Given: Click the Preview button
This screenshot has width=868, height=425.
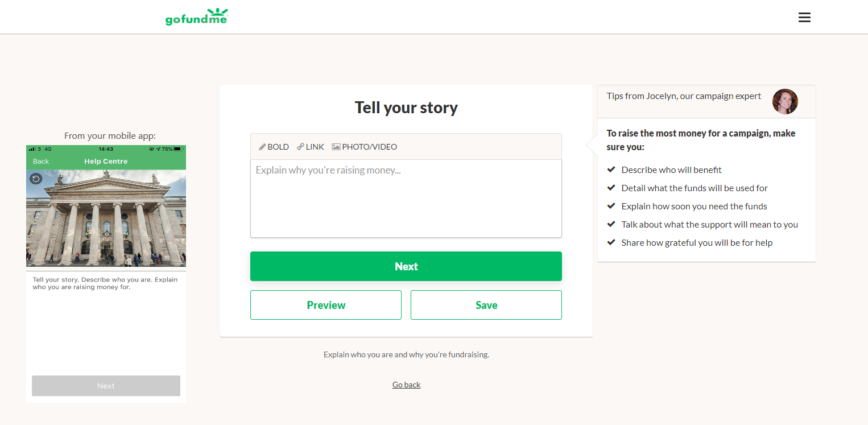Looking at the screenshot, I should (x=326, y=305).
